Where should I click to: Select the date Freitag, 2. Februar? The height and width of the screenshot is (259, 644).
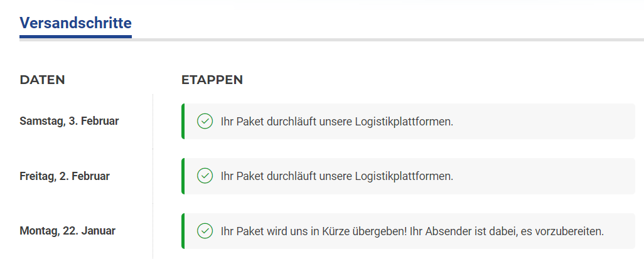point(65,176)
